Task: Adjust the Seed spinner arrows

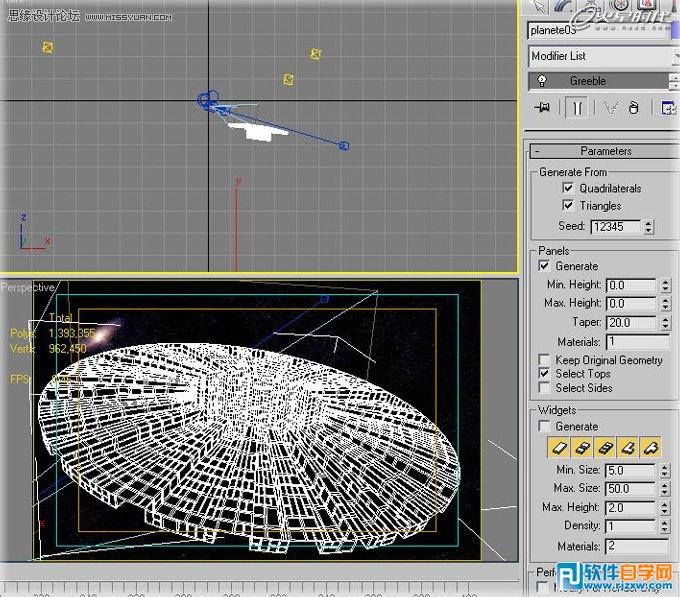Action: click(648, 227)
